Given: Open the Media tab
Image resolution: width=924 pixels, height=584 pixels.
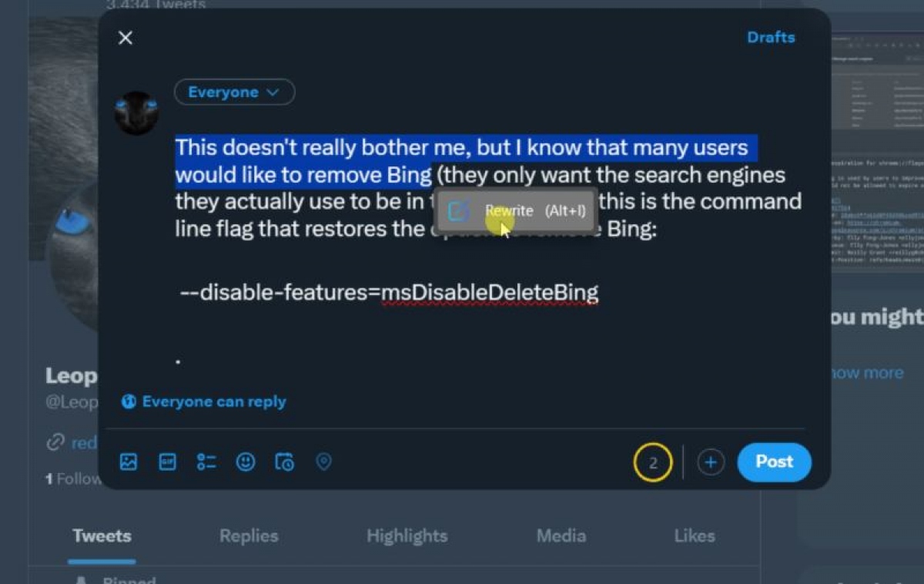Looking at the screenshot, I should coord(561,535).
